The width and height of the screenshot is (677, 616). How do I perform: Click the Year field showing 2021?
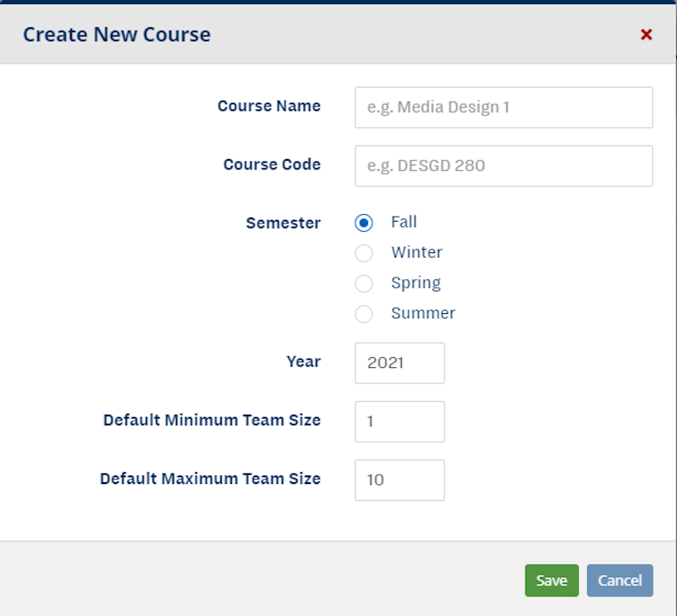point(399,363)
